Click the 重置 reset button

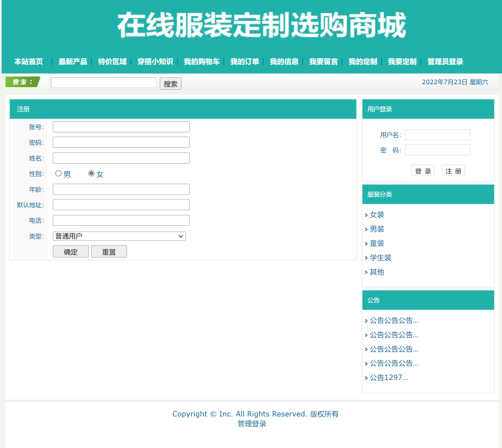click(x=109, y=251)
